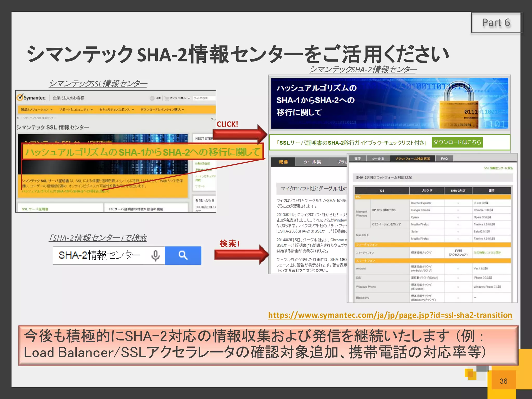Screen dimensions: 532x399
Task: Open the ダウンロードとオンライン購入 dropdown menu
Action: point(162,110)
